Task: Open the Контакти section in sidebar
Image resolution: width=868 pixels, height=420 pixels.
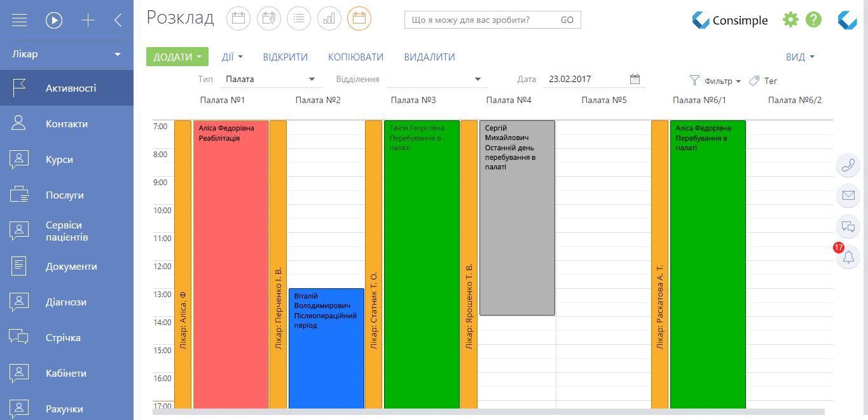Action: coord(67,124)
